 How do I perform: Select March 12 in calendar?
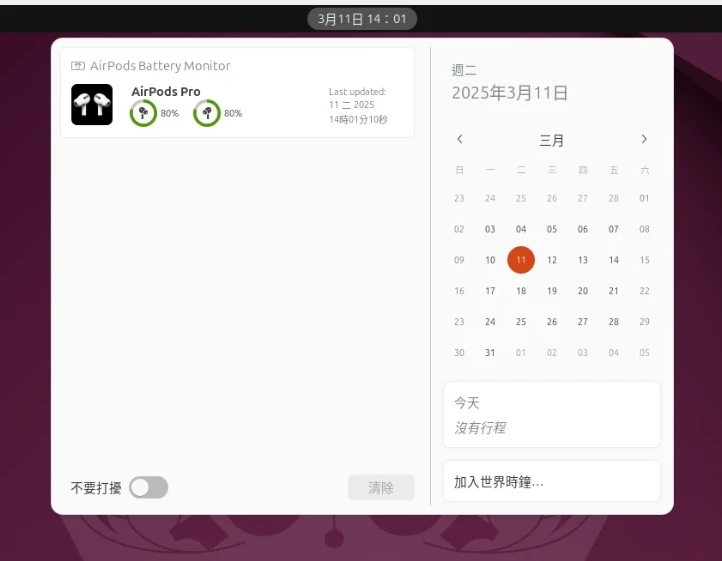tap(552, 260)
